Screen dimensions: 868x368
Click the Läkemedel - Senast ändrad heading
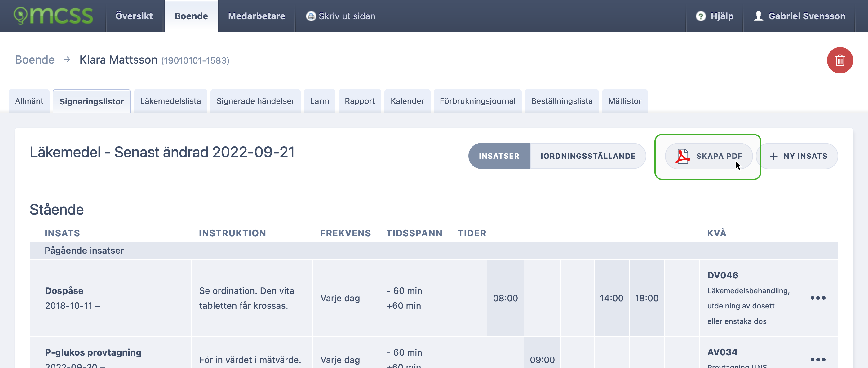coord(162,152)
